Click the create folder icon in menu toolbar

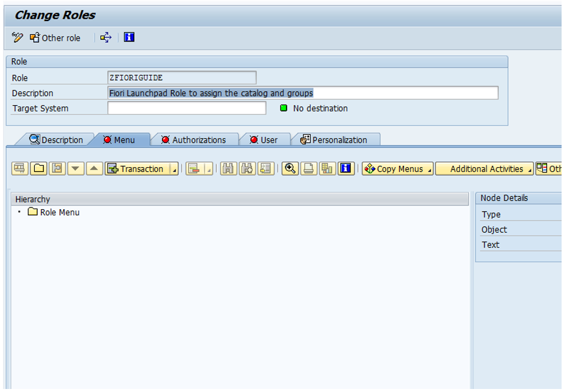39,169
